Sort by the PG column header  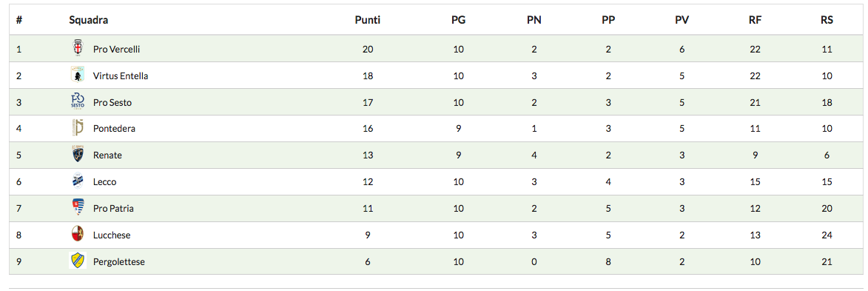point(458,20)
